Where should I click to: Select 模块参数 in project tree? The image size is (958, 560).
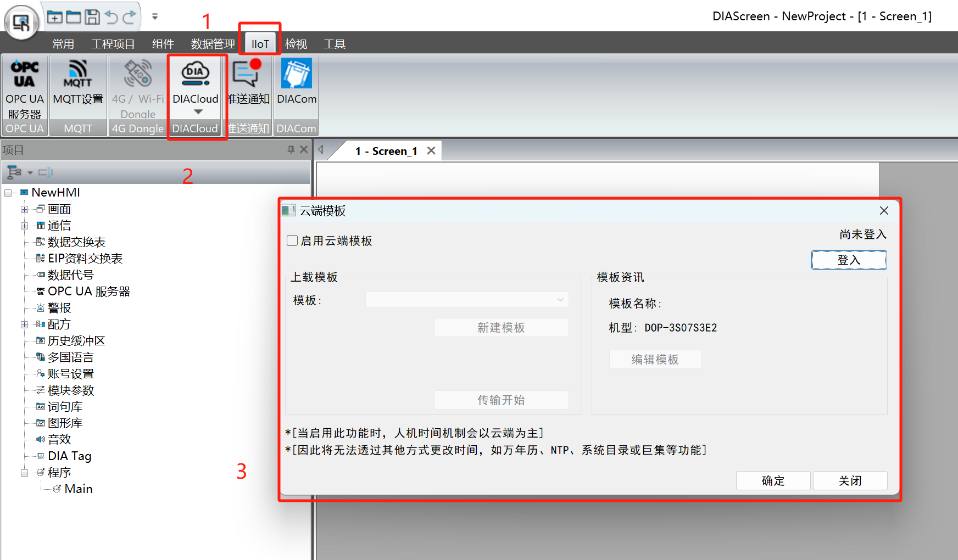pyautogui.click(x=71, y=390)
